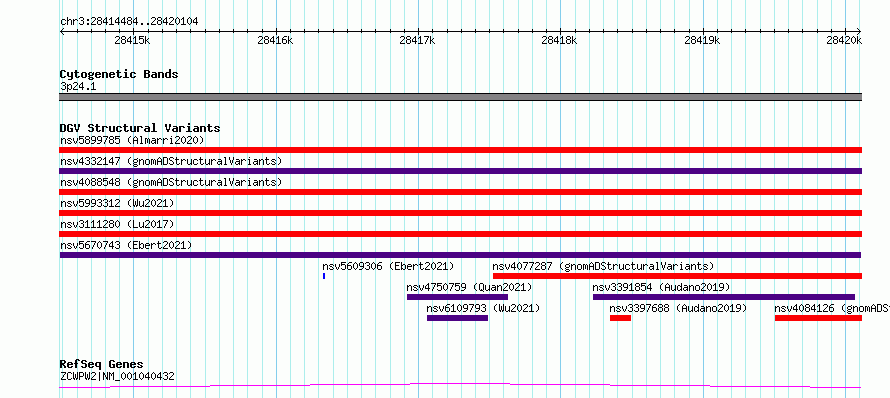890x398 pixels.
Task: Select the red nsv4084126 variant bar
Action: [x=818, y=318]
